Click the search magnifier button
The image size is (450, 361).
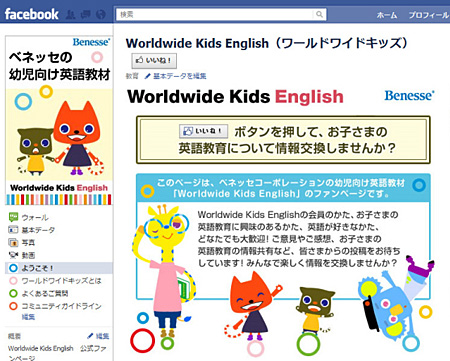pos(319,14)
